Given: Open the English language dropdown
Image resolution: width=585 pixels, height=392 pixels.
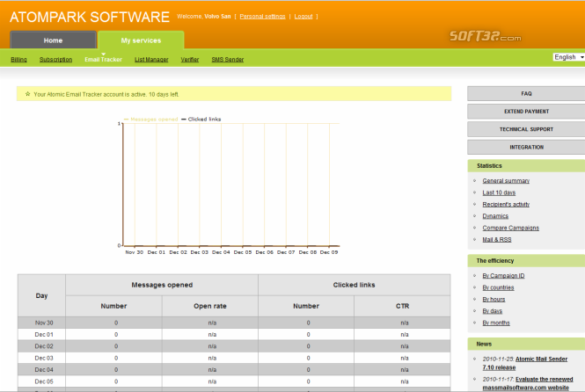Looking at the screenshot, I should [x=568, y=57].
